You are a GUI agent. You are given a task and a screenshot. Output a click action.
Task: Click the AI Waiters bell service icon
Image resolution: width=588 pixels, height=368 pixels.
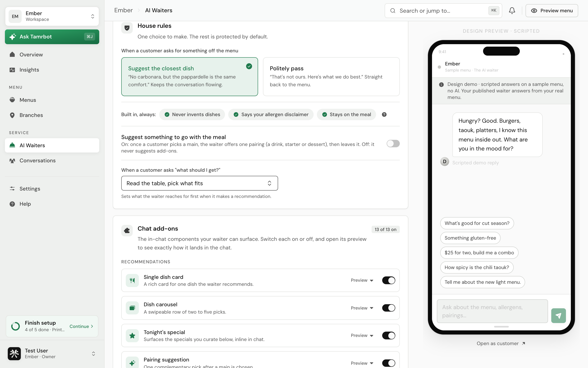tap(12, 145)
